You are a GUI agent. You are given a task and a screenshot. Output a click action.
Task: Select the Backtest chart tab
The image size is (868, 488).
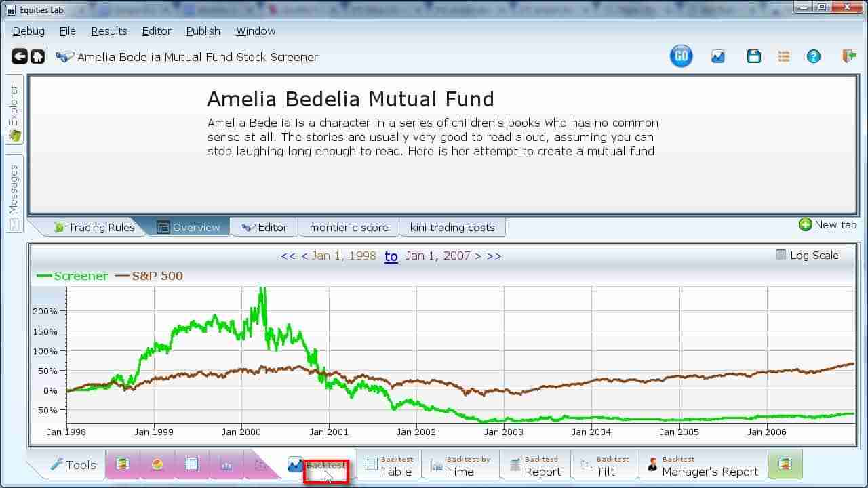317,465
